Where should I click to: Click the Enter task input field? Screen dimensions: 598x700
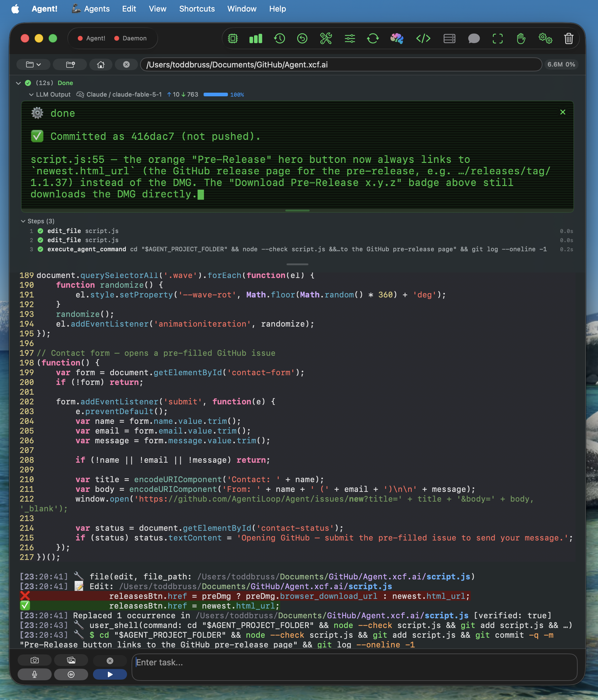tap(354, 667)
